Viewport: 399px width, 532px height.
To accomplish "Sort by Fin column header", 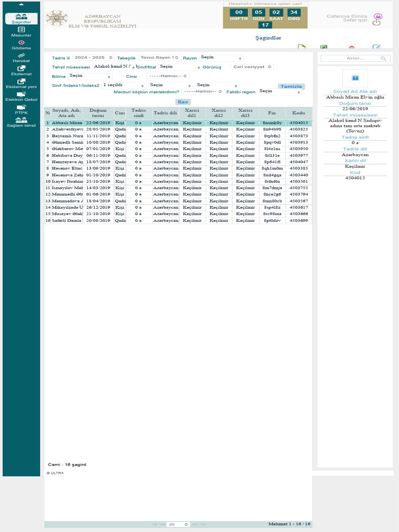I will [272, 113].
